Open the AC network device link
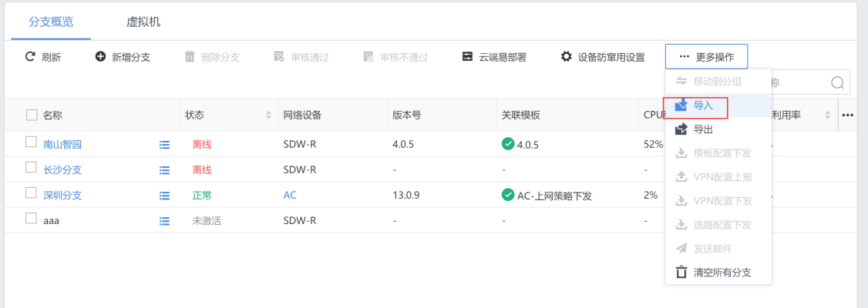The width and height of the screenshot is (868, 308). pyautogui.click(x=290, y=196)
